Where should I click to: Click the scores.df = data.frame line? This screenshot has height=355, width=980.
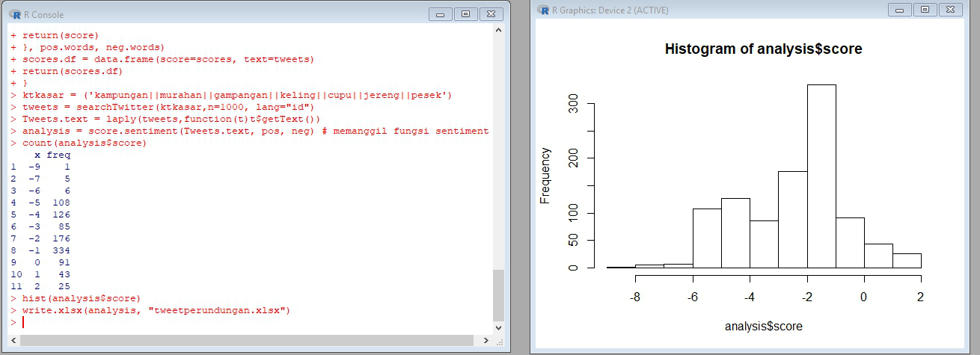(162, 59)
